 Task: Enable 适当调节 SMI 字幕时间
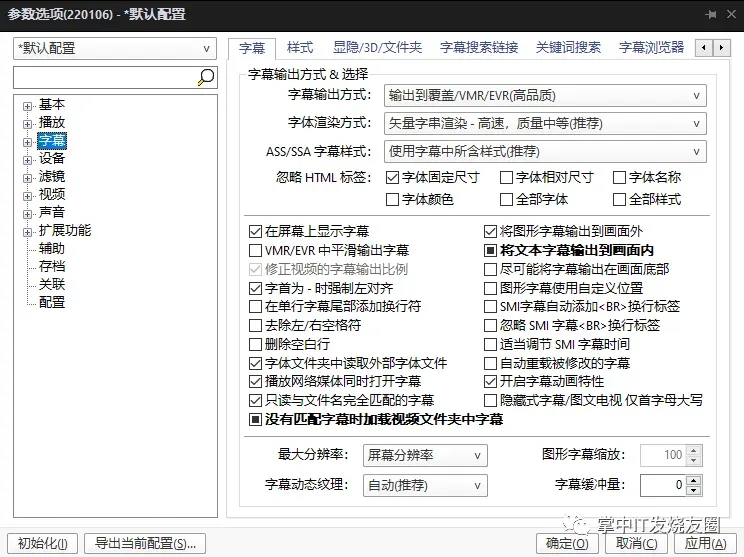tap(490, 344)
